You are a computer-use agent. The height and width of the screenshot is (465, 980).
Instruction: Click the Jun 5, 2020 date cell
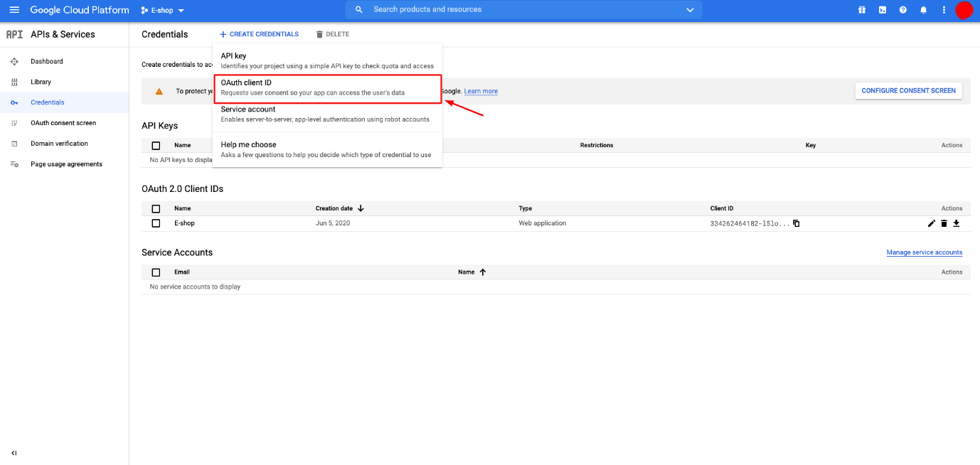point(333,223)
